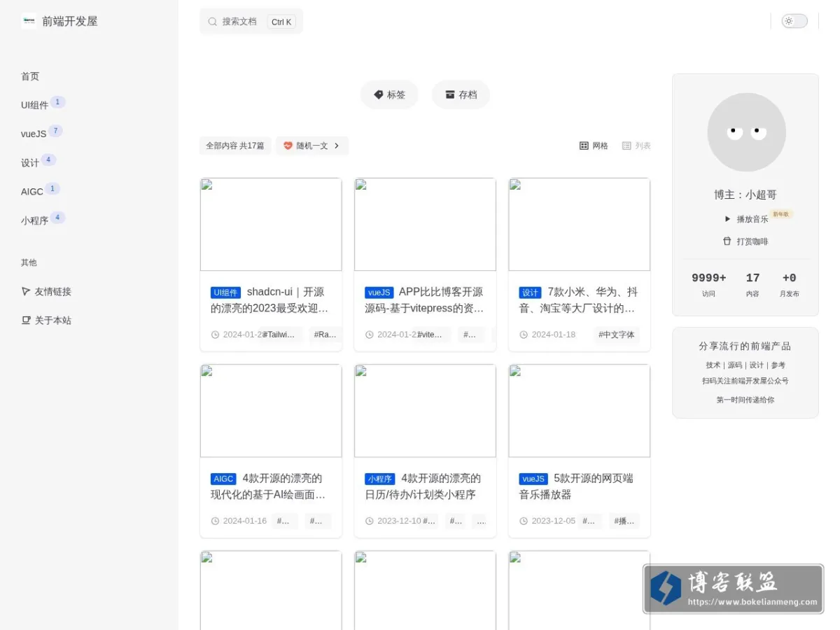Screen dimensions: 840x630
Task: Click the Ctrl K shortcut badge
Action: (x=281, y=22)
